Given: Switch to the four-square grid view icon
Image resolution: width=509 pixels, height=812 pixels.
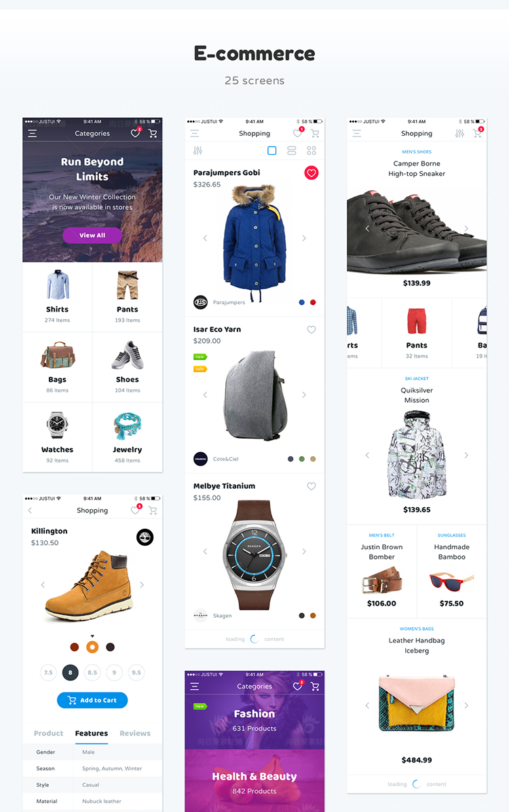Looking at the screenshot, I should pyautogui.click(x=312, y=151).
